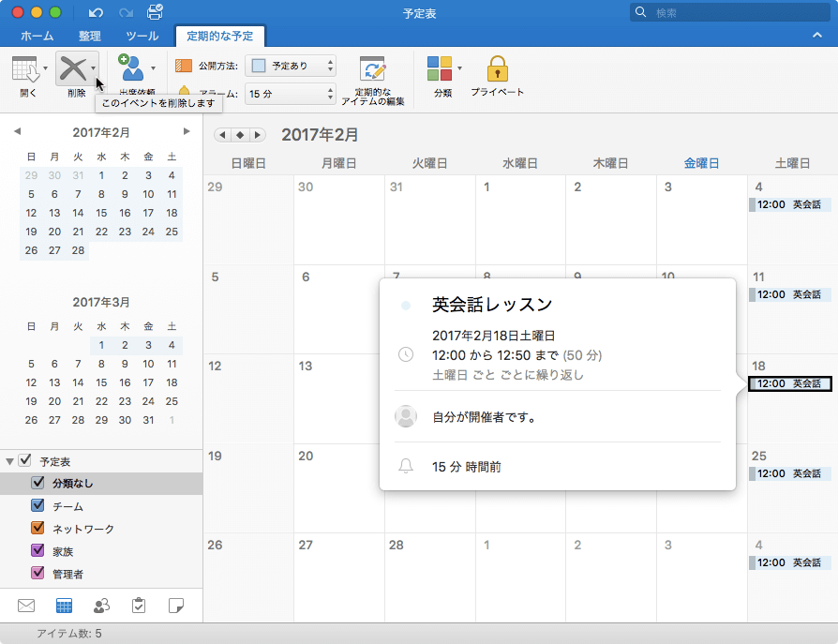This screenshot has height=644, width=838.
Task: Select 12:00 英会話 event on March 4
Action: pyautogui.click(x=790, y=562)
